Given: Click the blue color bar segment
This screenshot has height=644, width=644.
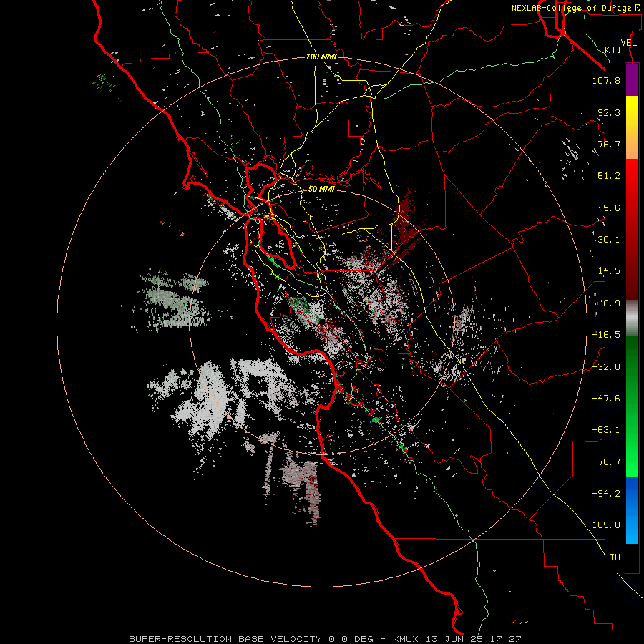Looking at the screenshot, I should [632, 510].
